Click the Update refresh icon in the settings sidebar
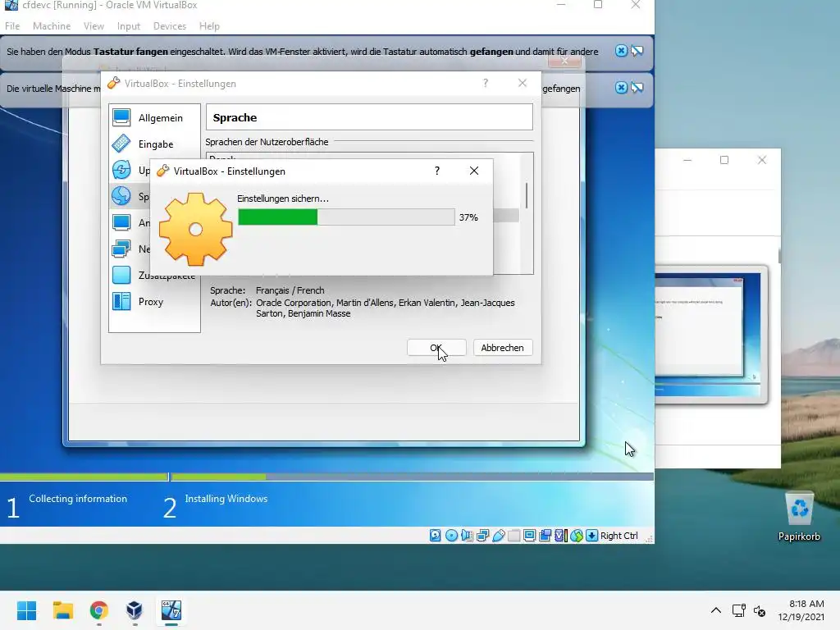Viewport: 840px width, 630px height. tap(121, 170)
